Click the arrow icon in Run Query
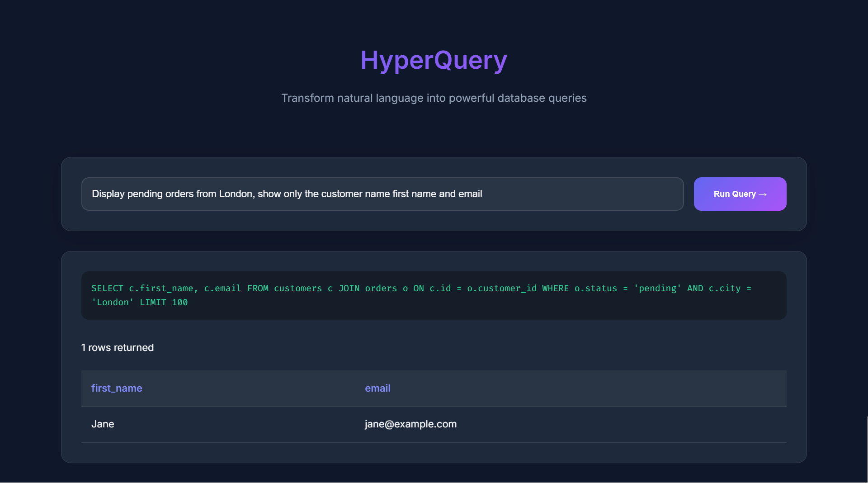 point(763,194)
